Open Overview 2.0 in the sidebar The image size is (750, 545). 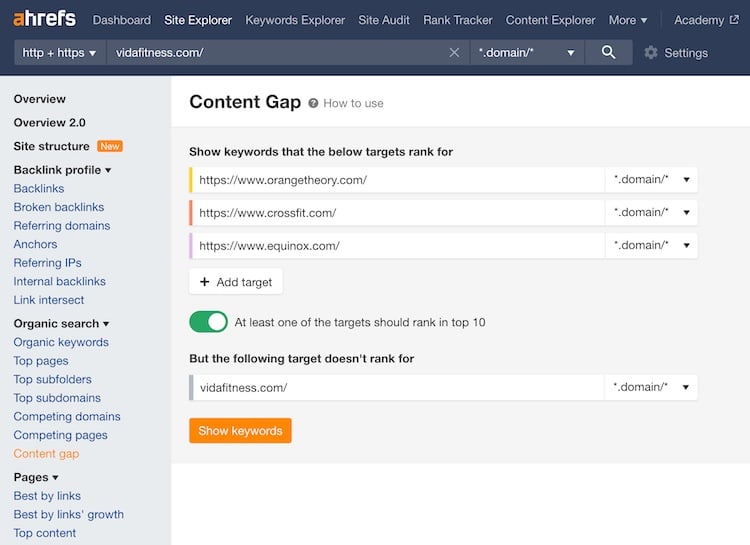click(x=49, y=122)
